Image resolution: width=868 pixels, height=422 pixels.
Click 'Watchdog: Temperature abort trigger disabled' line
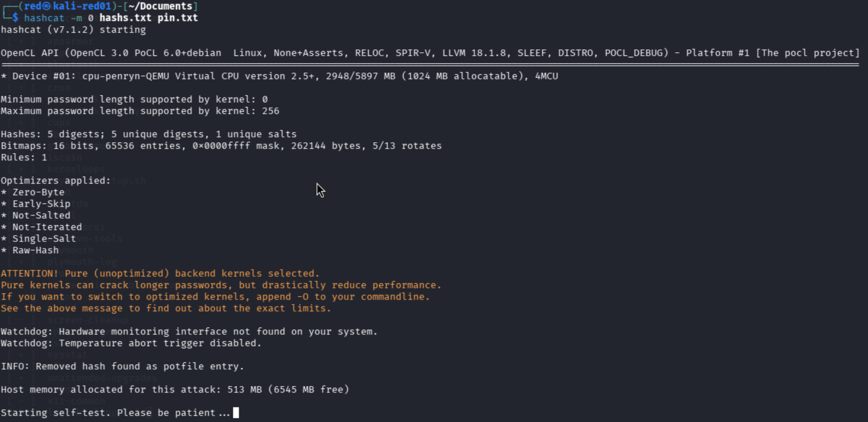coord(131,343)
